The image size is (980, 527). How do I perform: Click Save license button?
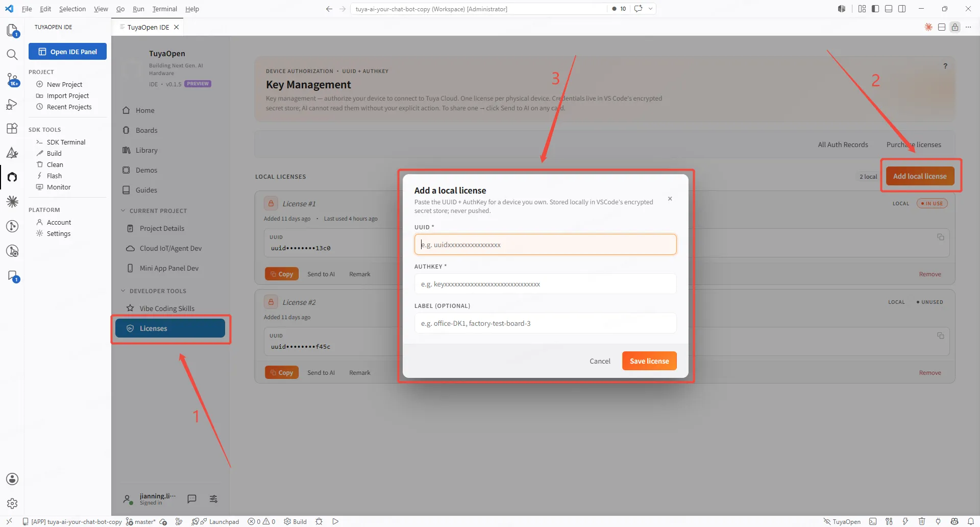coord(649,361)
